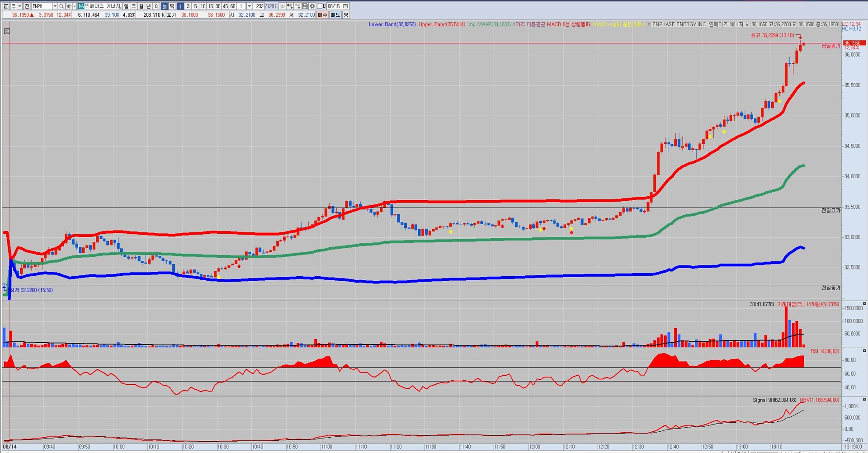Click the Lower_Band indicator legend label
The height and width of the screenshot is (453, 868).
pyautogui.click(x=392, y=24)
